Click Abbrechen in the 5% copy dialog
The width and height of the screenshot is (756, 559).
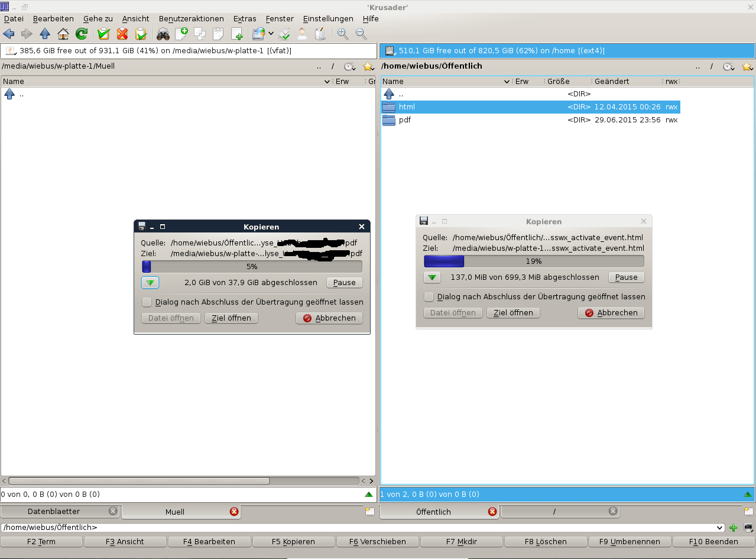tap(329, 318)
